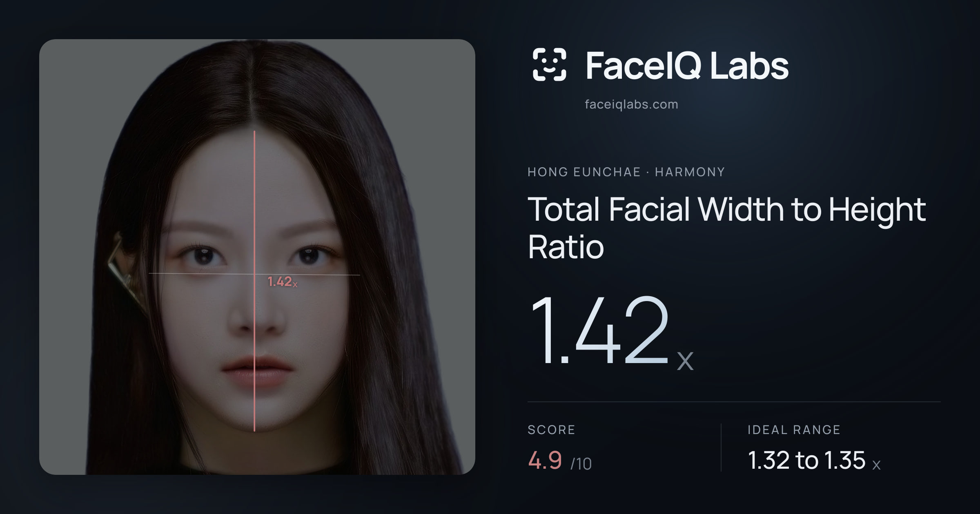Click the HONG EUNCHAE · HARMONY label
The width and height of the screenshot is (980, 514).
[x=626, y=172]
